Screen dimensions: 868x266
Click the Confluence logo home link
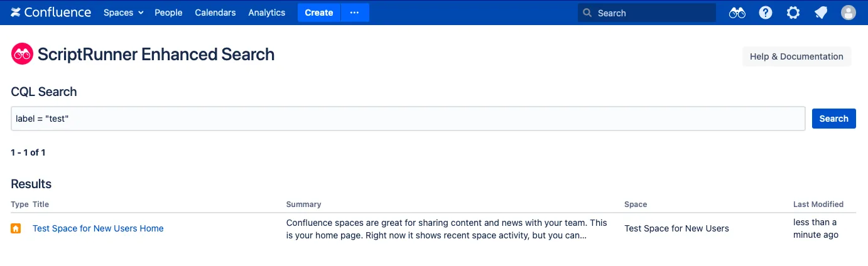[51, 13]
